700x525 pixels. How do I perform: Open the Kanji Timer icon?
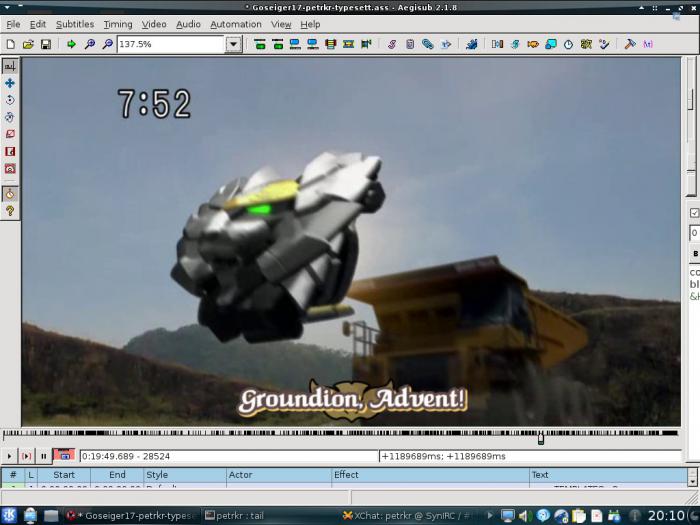pyautogui.click(x=586, y=44)
